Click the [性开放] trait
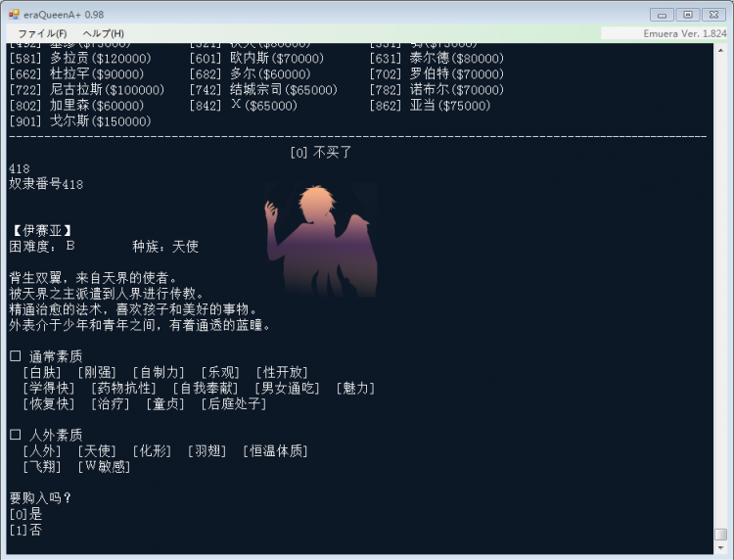 282,373
